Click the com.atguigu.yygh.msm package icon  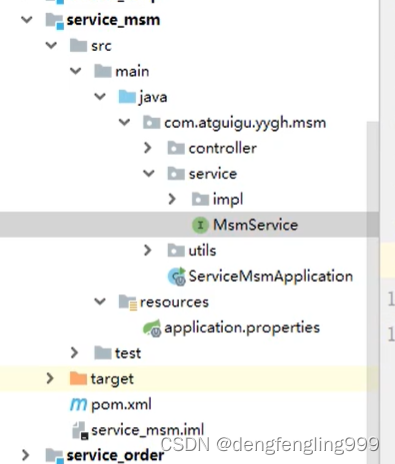click(152, 123)
